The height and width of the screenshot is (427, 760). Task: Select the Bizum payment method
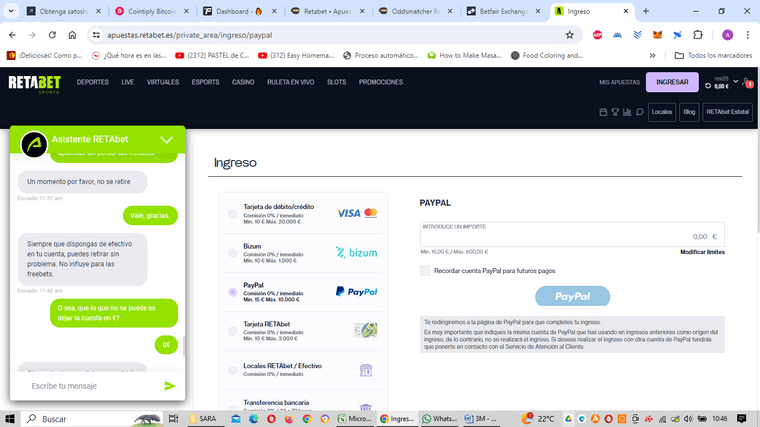pyautogui.click(x=233, y=253)
